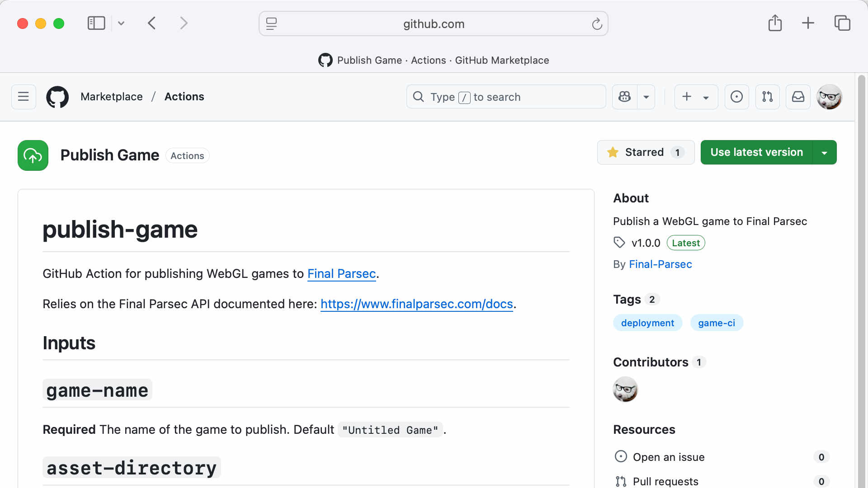Open the Marketplace breadcrumb

coord(112,97)
